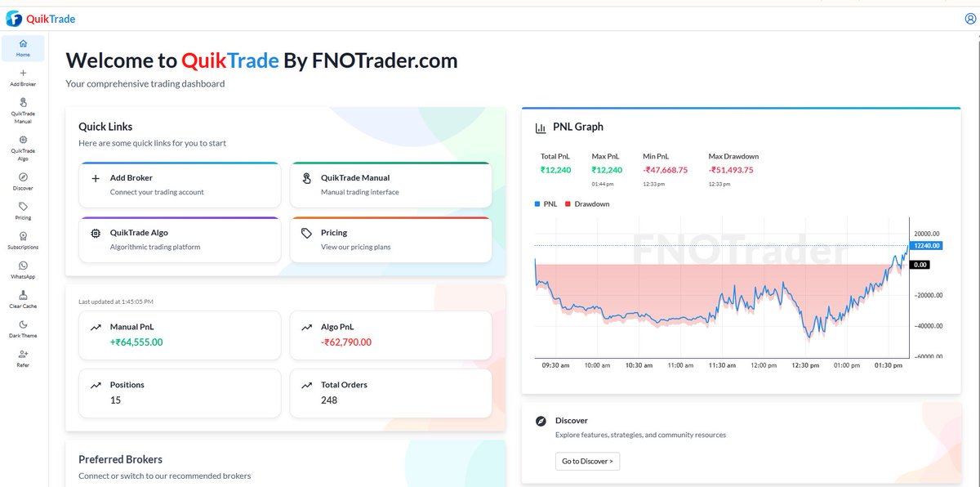Viewport: 980px width, 487px height.
Task: Click the Min PnL value -₹47,668.75
Action: pyautogui.click(x=665, y=170)
